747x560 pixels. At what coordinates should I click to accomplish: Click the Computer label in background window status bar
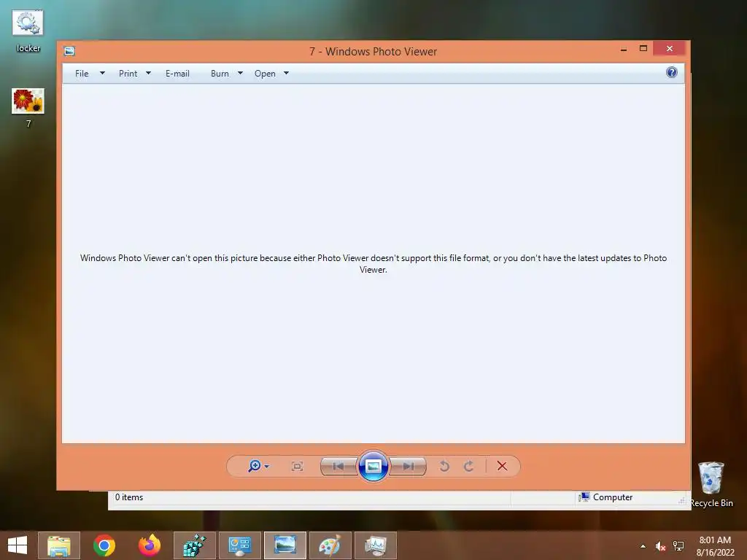613,497
